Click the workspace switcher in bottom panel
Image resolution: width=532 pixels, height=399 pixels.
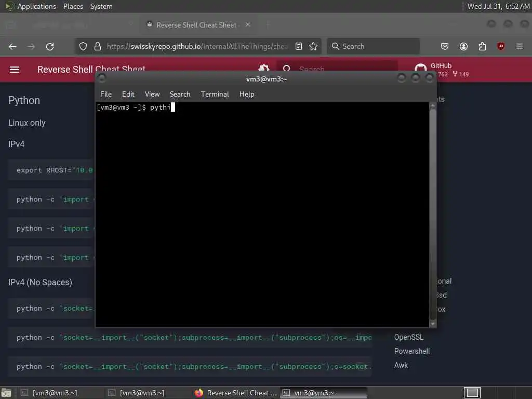(x=472, y=393)
